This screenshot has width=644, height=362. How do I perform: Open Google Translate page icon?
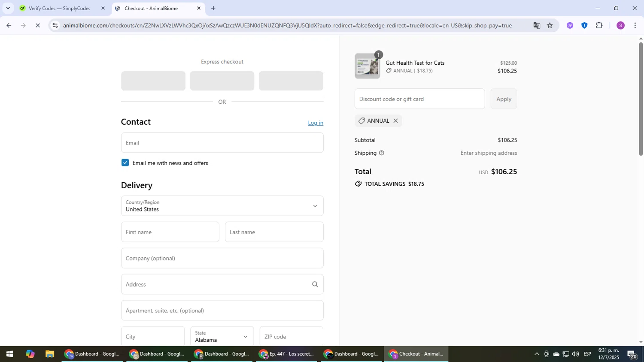point(537,26)
